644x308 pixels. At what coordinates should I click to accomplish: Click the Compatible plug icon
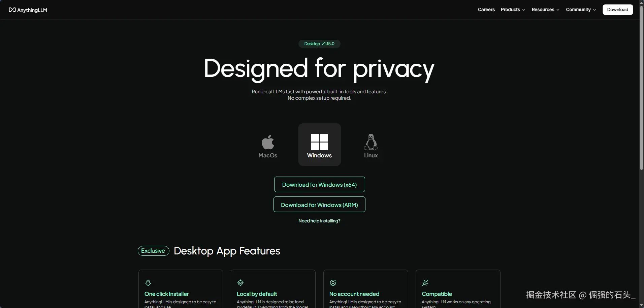pyautogui.click(x=425, y=283)
